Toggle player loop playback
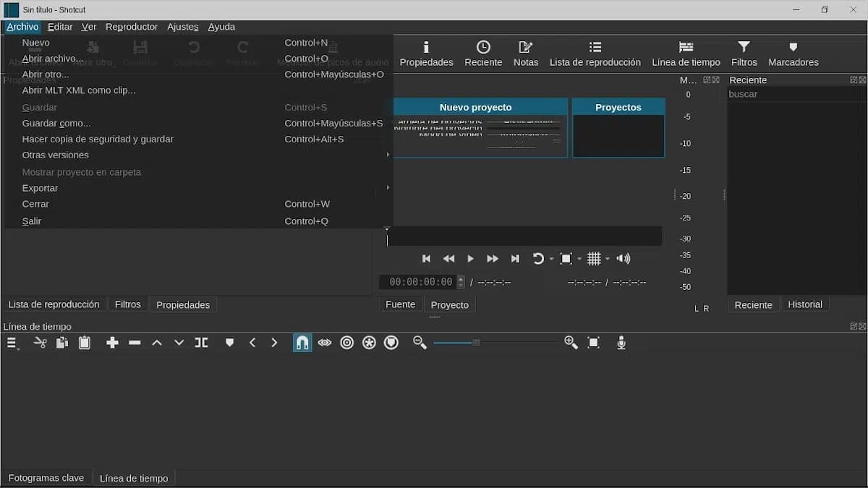The height and width of the screenshot is (488, 868). [x=538, y=259]
